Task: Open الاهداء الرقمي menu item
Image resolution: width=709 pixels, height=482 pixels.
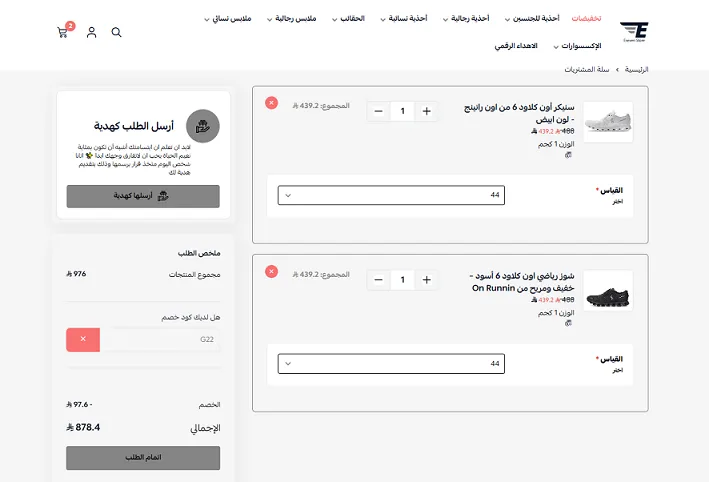Action: [x=516, y=46]
